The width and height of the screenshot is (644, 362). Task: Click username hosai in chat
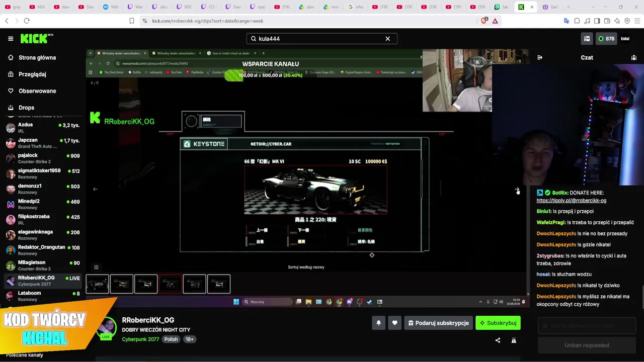coord(543,274)
